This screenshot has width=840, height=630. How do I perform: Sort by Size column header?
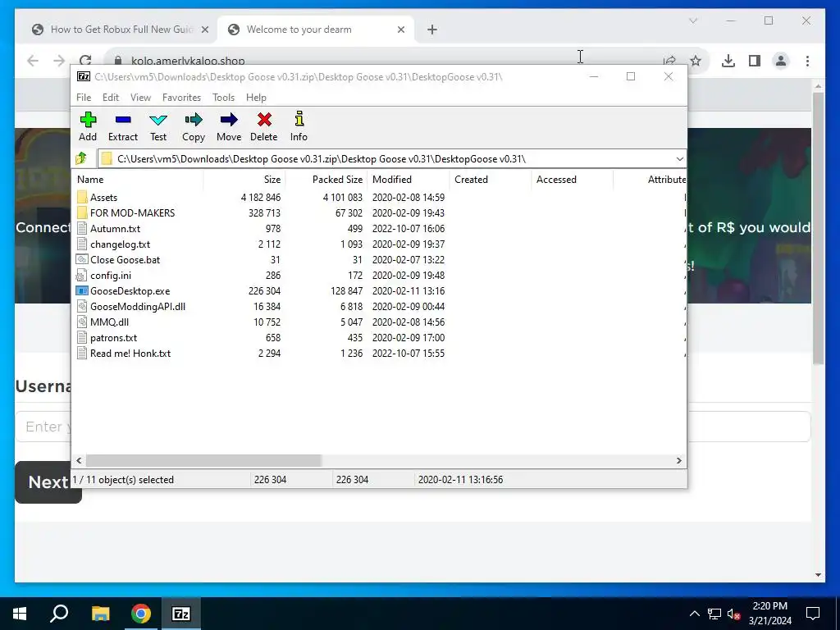(x=244, y=180)
